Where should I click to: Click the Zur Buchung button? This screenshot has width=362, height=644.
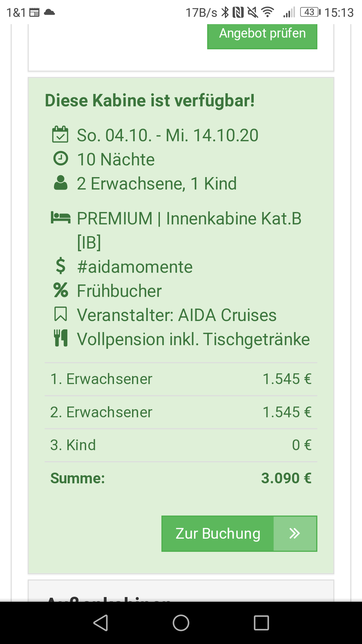tap(218, 533)
